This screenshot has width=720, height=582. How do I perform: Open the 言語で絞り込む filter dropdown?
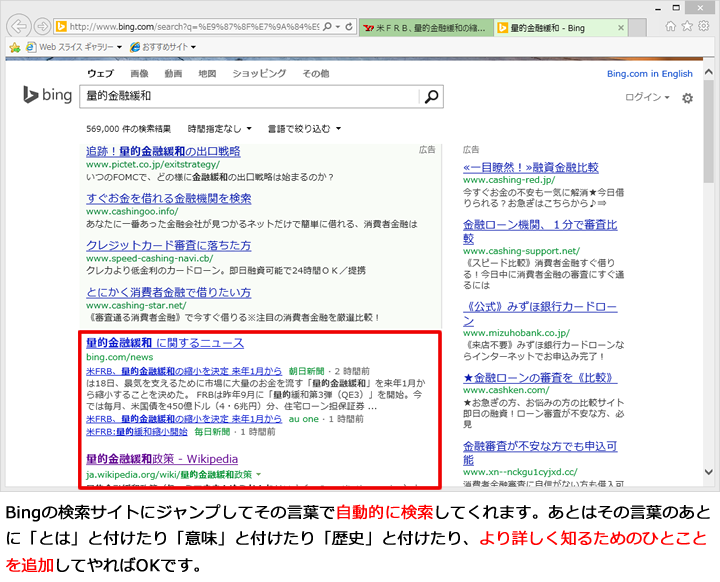coord(304,129)
